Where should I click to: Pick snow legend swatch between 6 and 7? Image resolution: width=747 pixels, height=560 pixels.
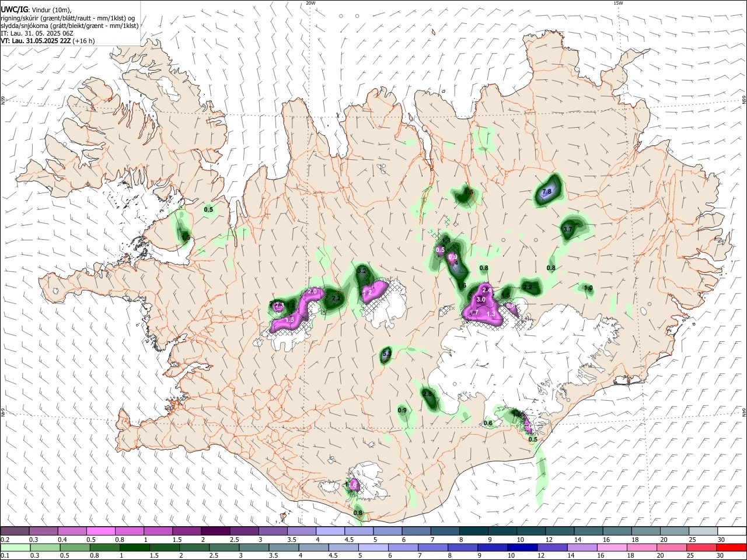click(416, 531)
